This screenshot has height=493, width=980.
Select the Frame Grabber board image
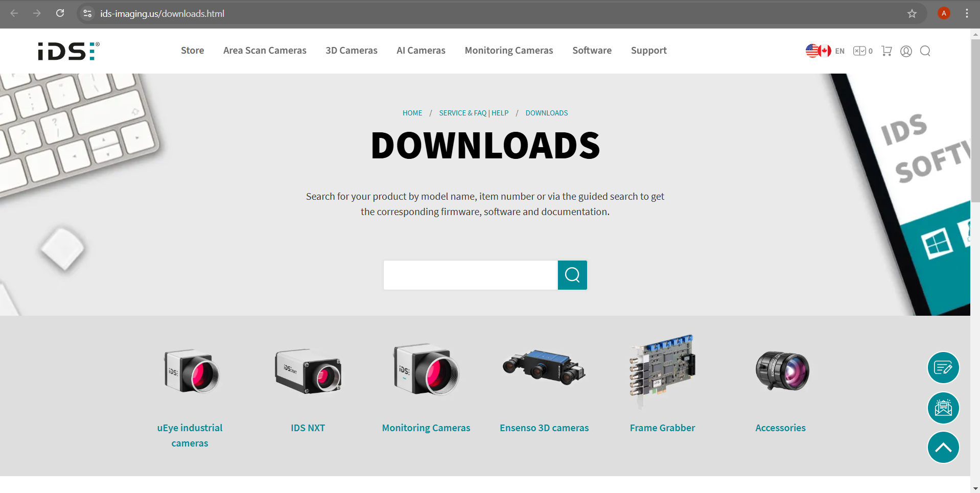[662, 371]
